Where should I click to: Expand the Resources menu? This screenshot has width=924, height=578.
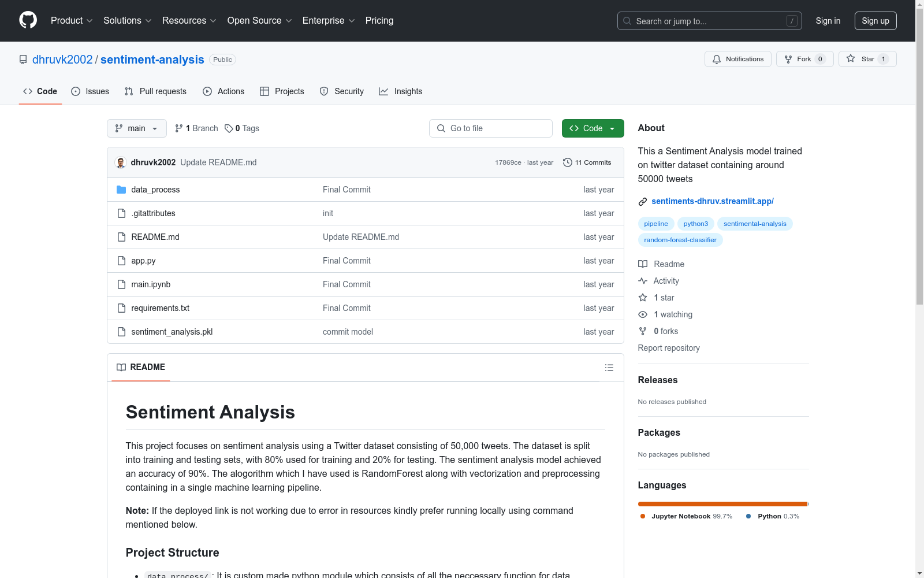(x=189, y=21)
